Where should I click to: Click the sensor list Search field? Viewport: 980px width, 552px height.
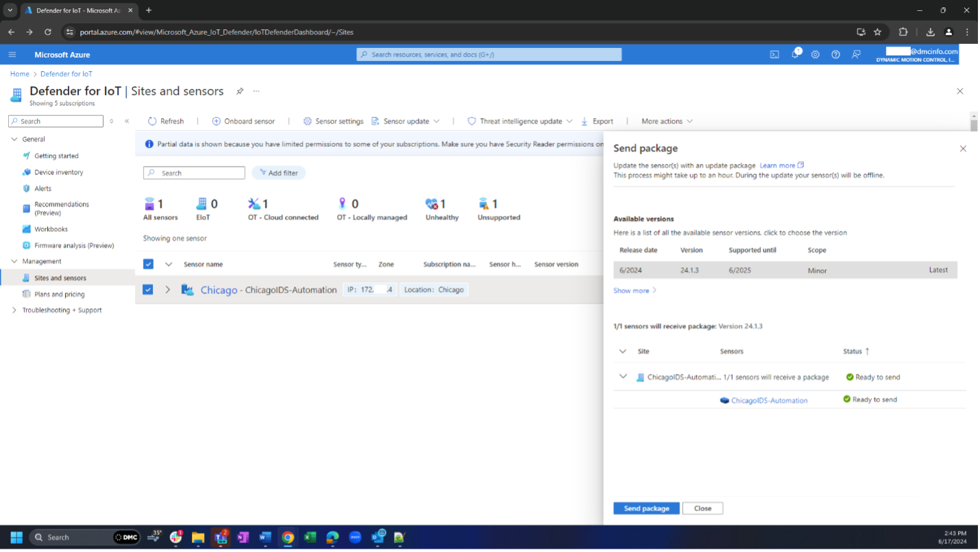click(x=194, y=173)
